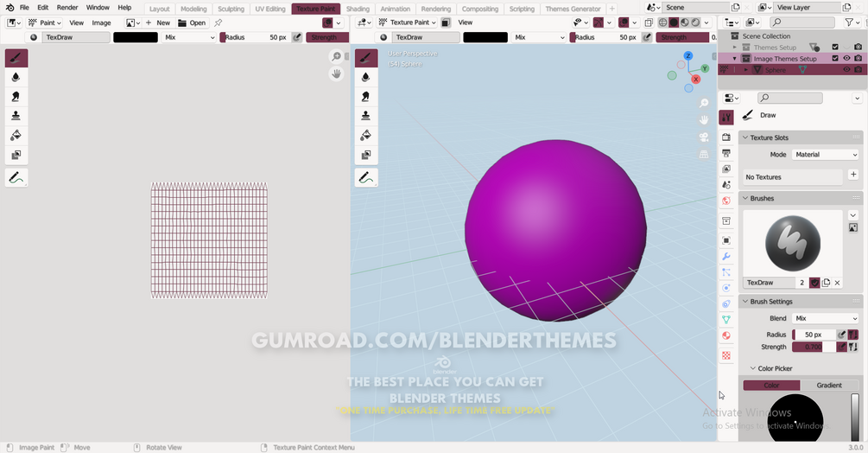Select the Soften tool in image editor toolbar

point(16,77)
